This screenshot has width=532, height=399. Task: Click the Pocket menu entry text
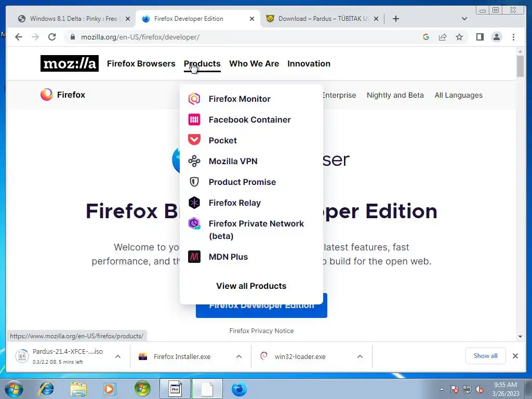222,140
